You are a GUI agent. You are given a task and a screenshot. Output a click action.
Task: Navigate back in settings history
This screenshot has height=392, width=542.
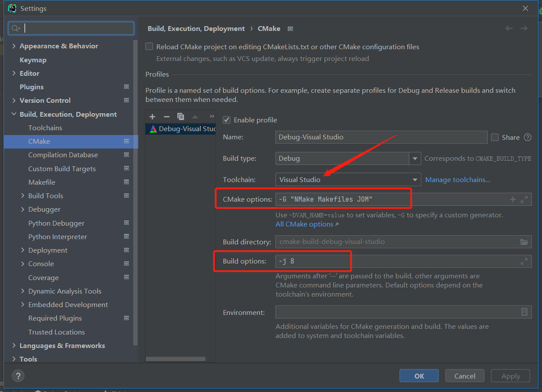tap(509, 28)
